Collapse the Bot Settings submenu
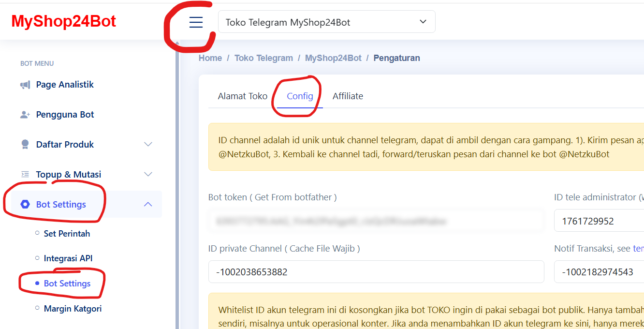Viewport: 644px width, 329px height. 148,204
